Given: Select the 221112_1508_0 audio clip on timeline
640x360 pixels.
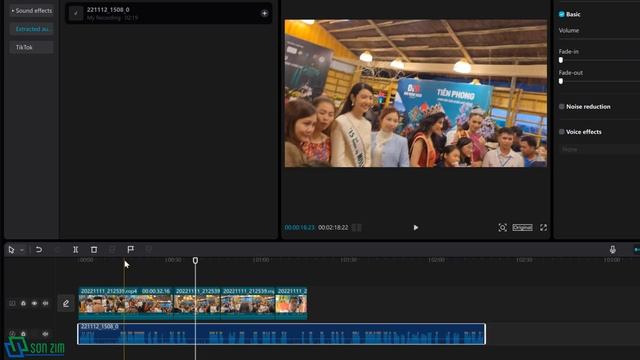Looking at the screenshot, I should point(281,334).
